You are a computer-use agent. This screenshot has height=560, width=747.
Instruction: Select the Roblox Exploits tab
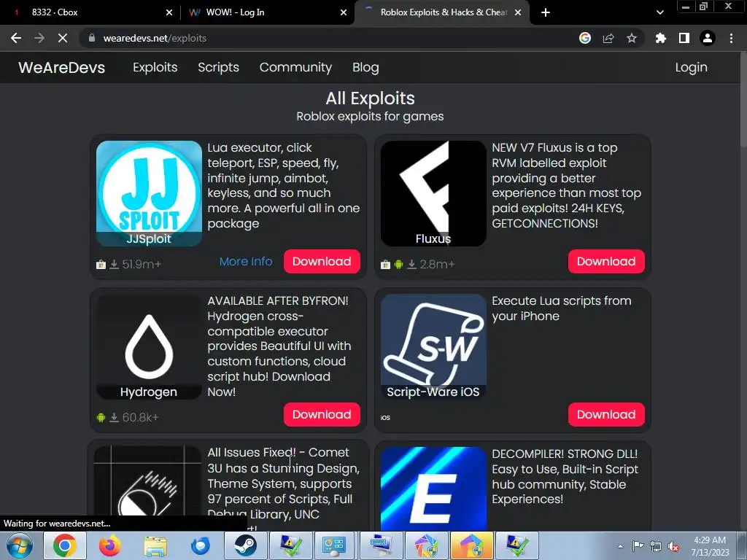tap(444, 12)
